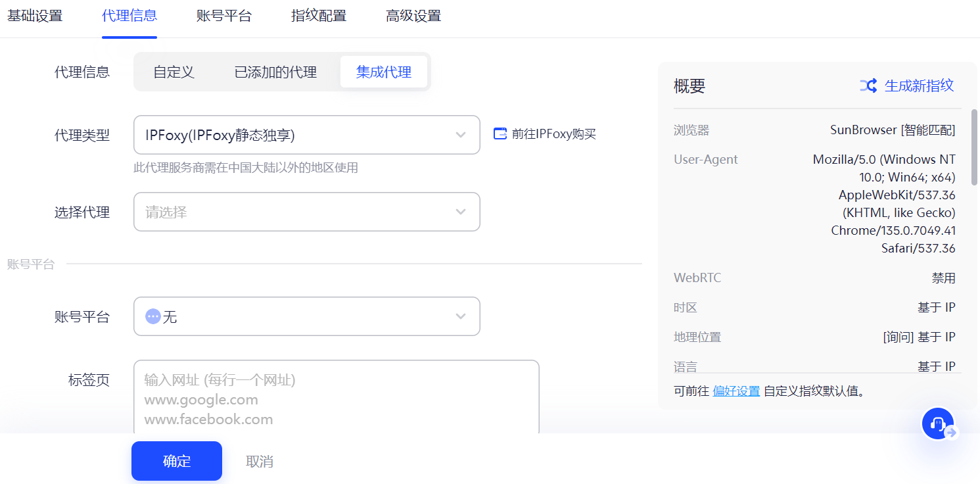The height and width of the screenshot is (484, 980).
Task: Click the 标签页 field label
Action: 89,379
